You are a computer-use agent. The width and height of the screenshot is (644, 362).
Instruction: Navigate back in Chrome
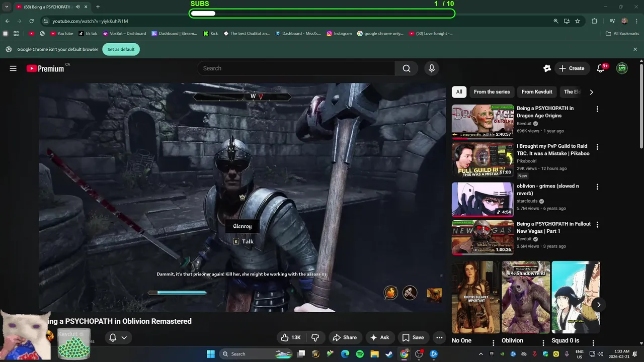pyautogui.click(x=7, y=21)
